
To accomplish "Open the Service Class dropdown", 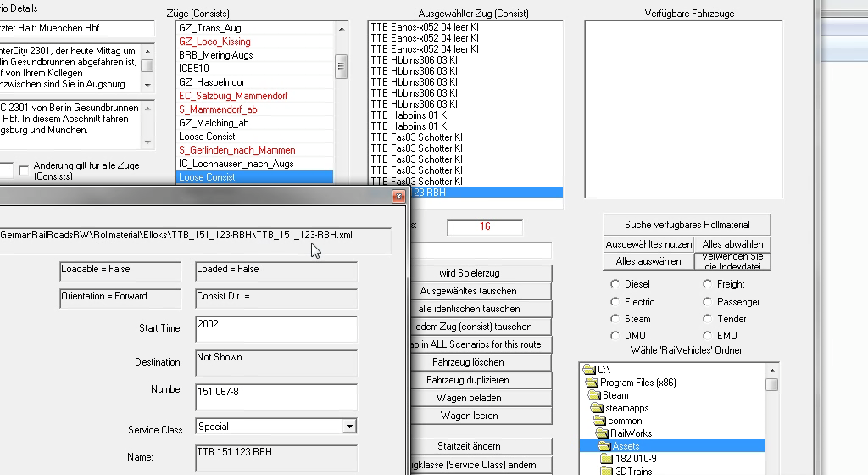I will [x=348, y=427].
